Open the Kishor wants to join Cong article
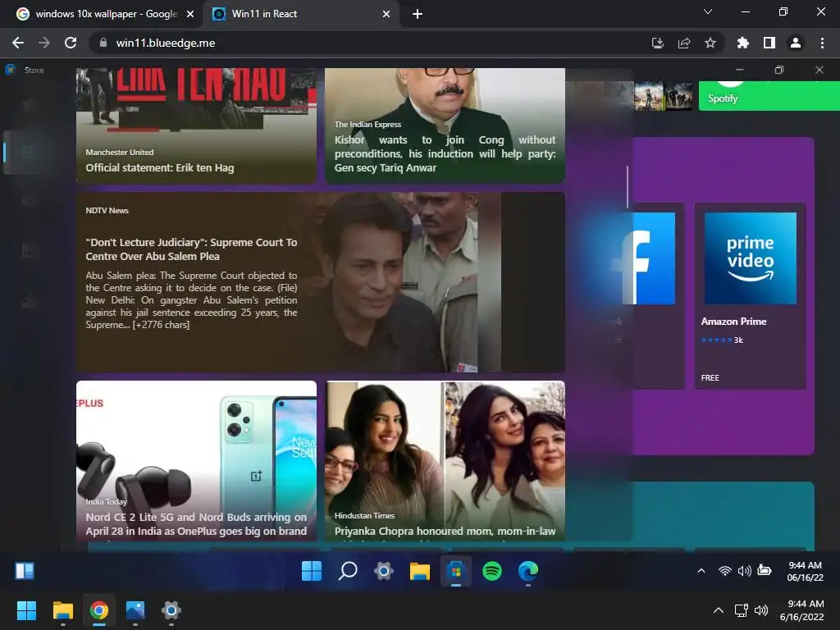The height and width of the screenshot is (630, 840). [445, 126]
